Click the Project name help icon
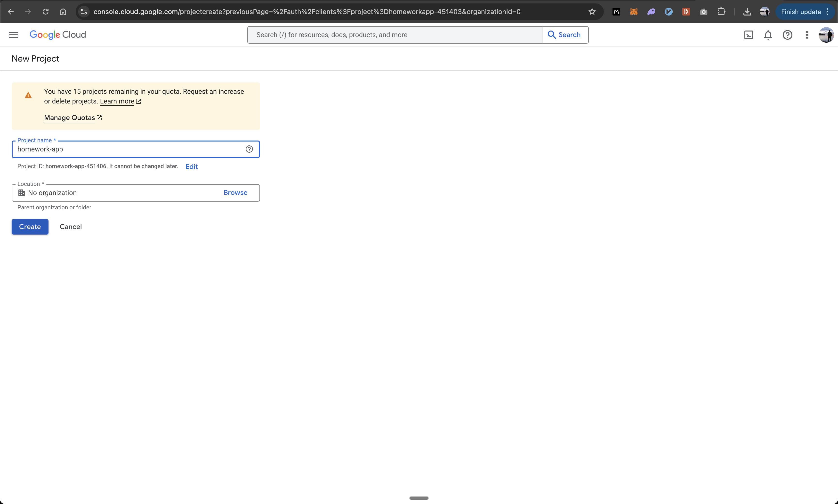 pyautogui.click(x=249, y=149)
